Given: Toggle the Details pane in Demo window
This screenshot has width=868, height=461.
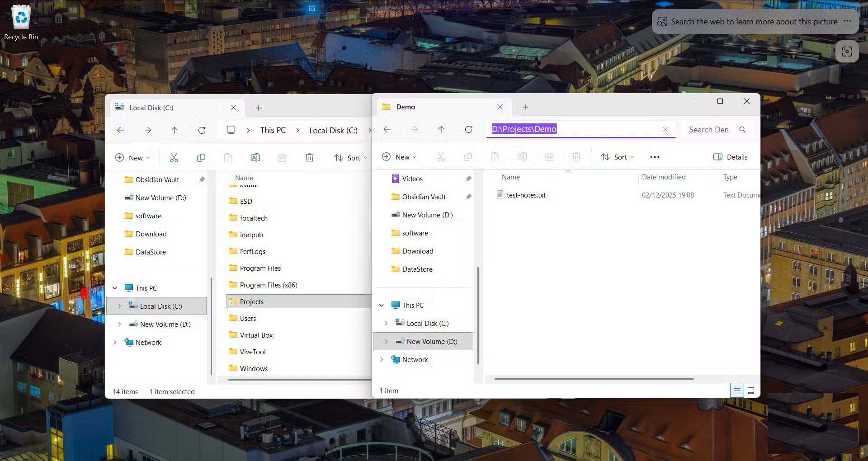Looking at the screenshot, I should pyautogui.click(x=730, y=157).
